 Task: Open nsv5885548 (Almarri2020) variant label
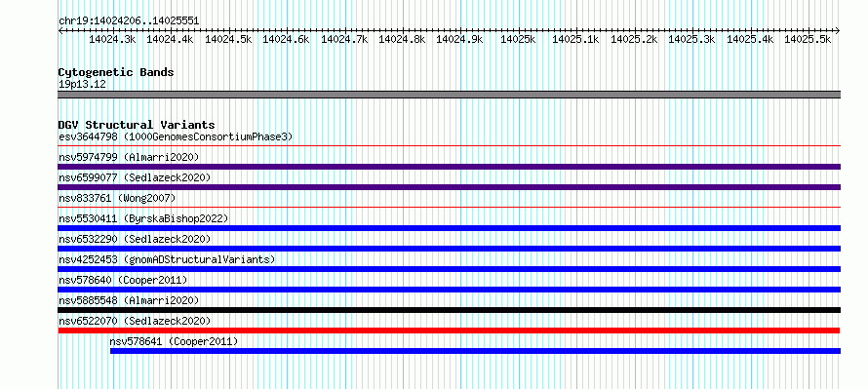tap(129, 300)
